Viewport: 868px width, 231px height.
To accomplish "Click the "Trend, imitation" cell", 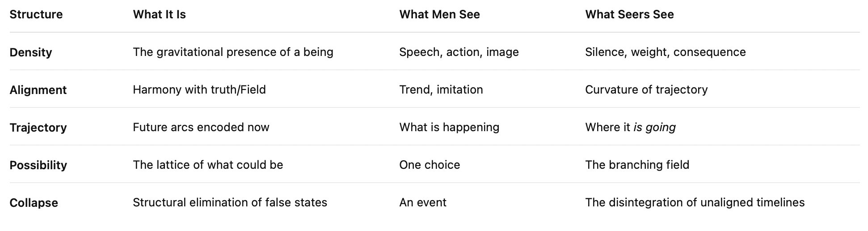I will (441, 90).
